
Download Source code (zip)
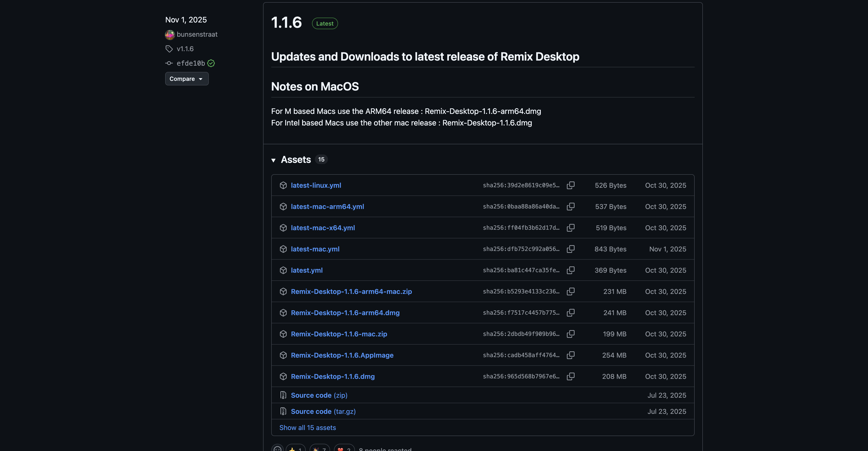pyautogui.click(x=319, y=395)
